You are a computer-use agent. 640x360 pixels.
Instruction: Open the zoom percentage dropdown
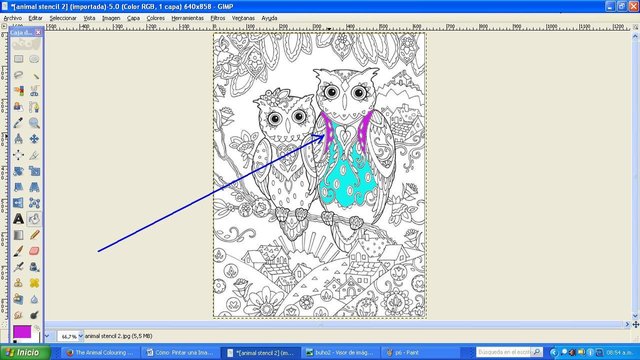pyautogui.click(x=80, y=336)
